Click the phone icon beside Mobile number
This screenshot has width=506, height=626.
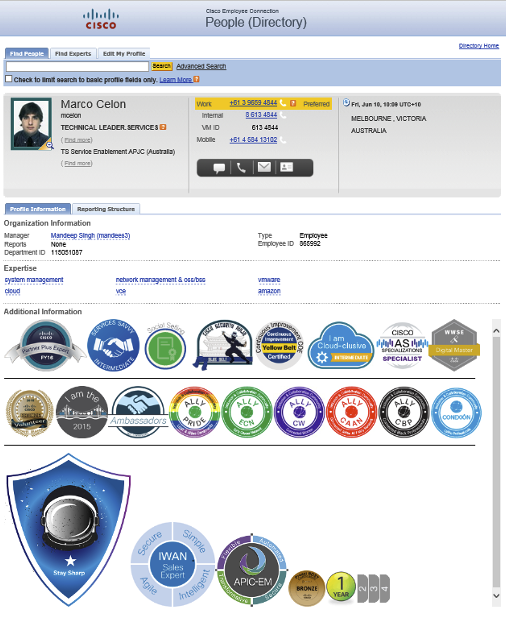tap(283, 140)
